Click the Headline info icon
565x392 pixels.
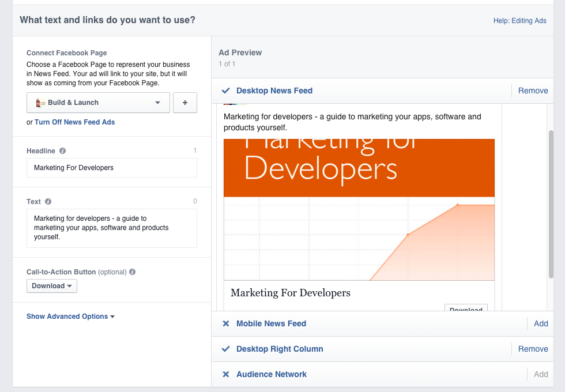62,150
